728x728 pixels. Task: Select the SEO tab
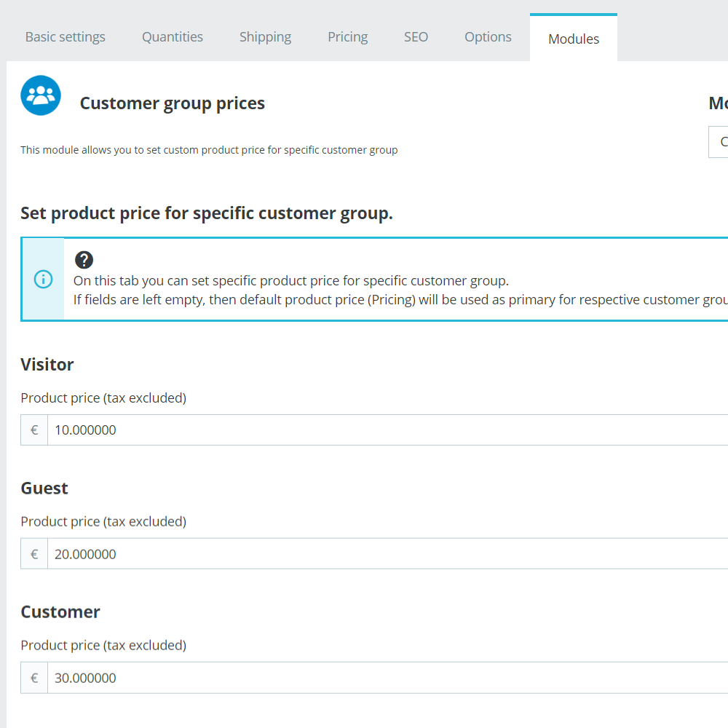pyautogui.click(x=416, y=37)
